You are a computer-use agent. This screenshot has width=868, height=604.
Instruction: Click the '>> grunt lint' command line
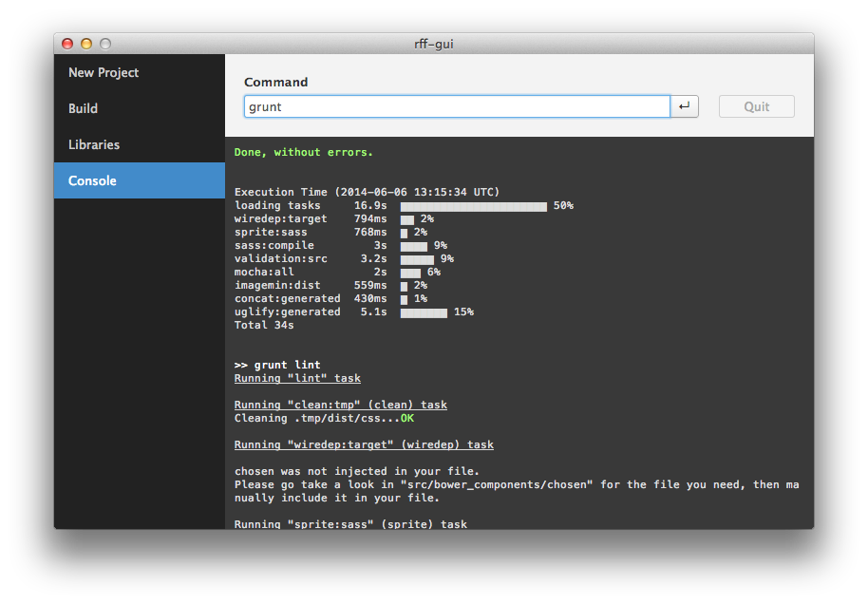(x=276, y=365)
